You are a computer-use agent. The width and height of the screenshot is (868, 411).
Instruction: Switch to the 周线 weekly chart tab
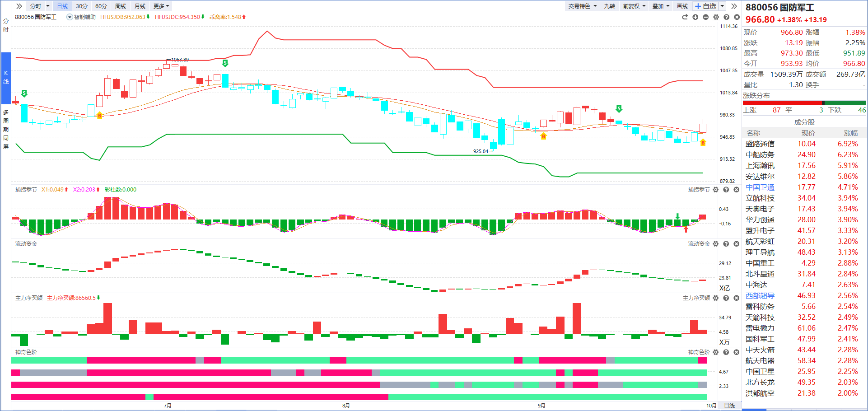pyautogui.click(x=121, y=6)
